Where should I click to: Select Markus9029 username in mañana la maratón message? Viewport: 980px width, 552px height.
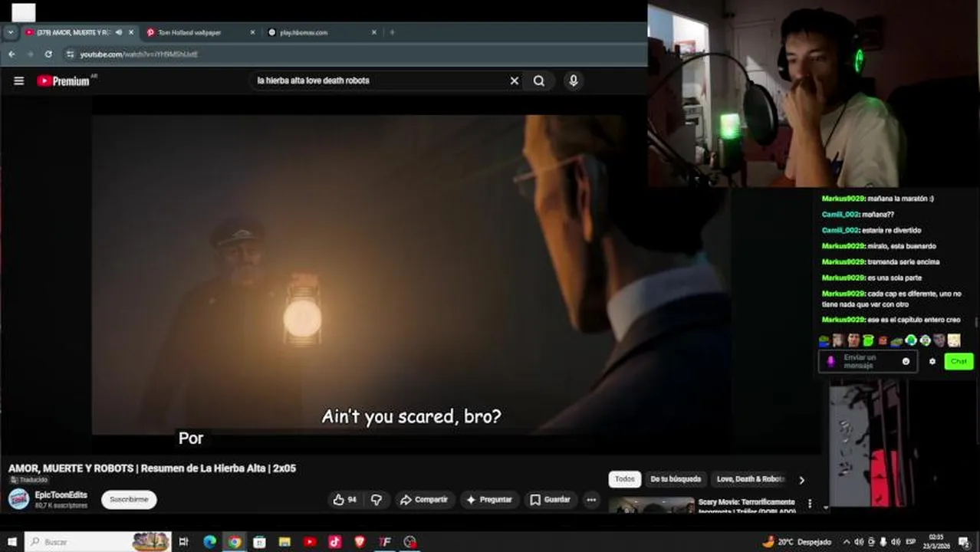click(843, 199)
